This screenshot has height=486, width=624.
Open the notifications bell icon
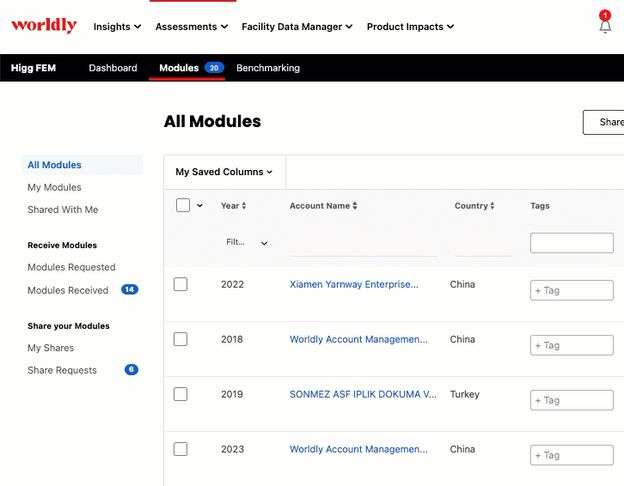pyautogui.click(x=605, y=26)
